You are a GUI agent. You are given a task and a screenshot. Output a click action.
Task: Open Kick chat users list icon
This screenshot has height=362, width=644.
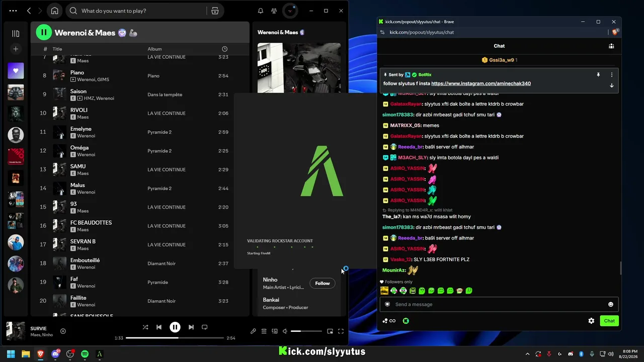pos(611,46)
